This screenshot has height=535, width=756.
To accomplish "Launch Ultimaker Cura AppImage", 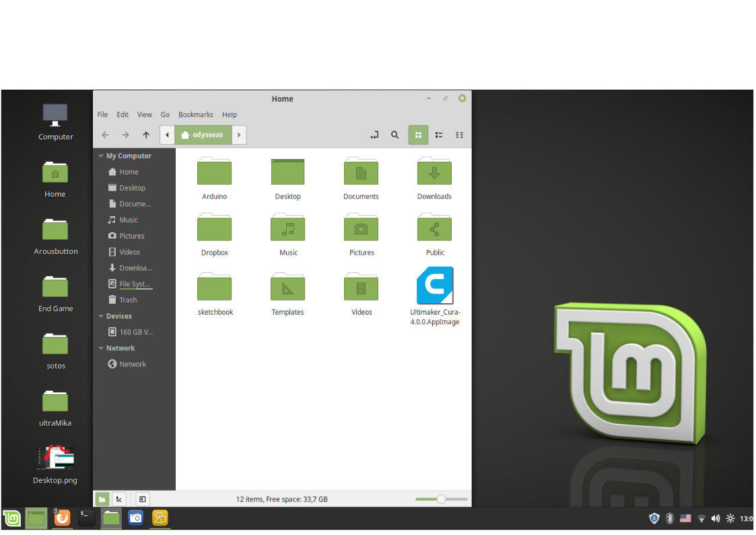I will tap(434, 286).
